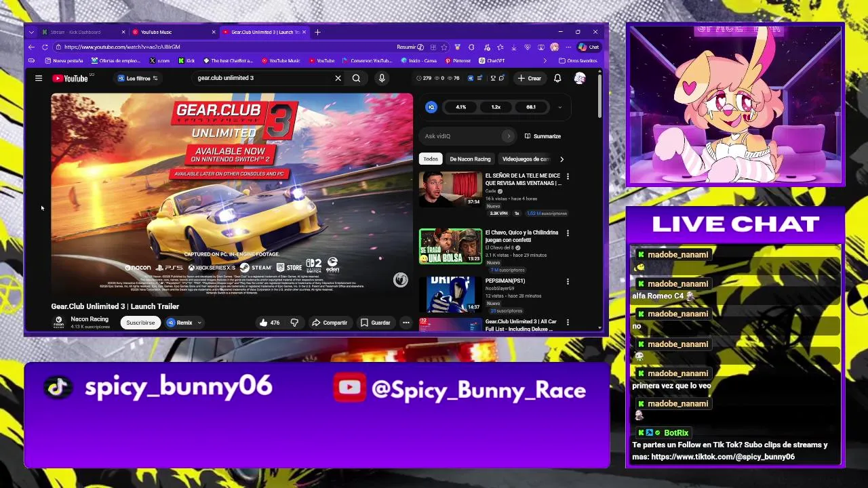Click the Resumir button in address bar
The width and height of the screenshot is (868, 488).
point(410,47)
